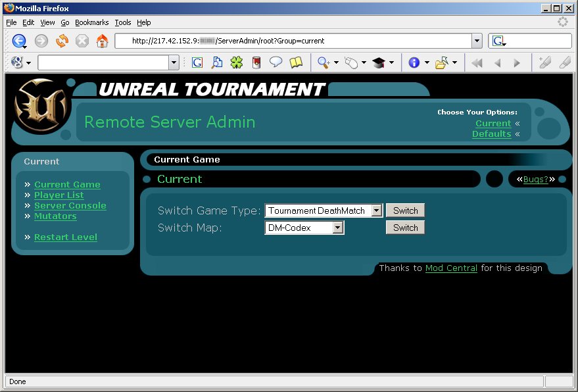Expand the Switch Game Type dropdown
This screenshot has height=392, width=578.
[376, 210]
